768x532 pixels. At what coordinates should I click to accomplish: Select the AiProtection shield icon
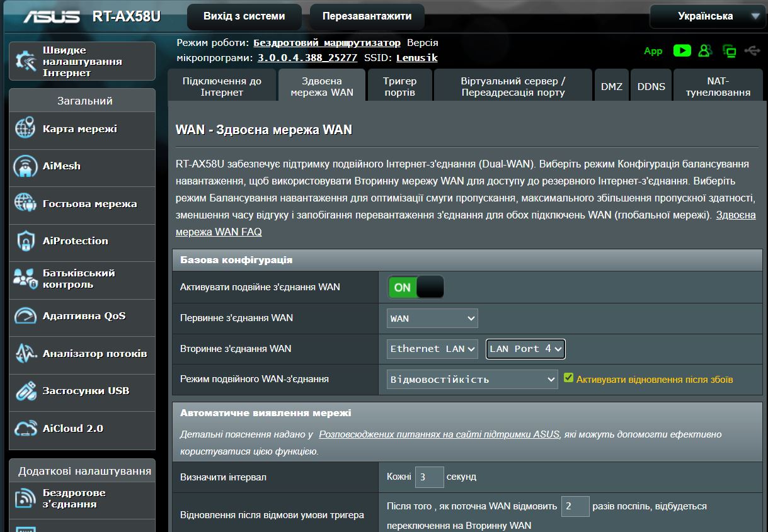25,241
